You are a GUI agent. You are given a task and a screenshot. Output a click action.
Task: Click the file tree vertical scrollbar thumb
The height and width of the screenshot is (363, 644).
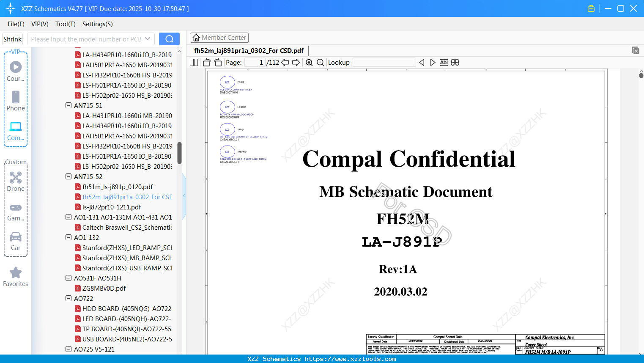[x=179, y=153]
